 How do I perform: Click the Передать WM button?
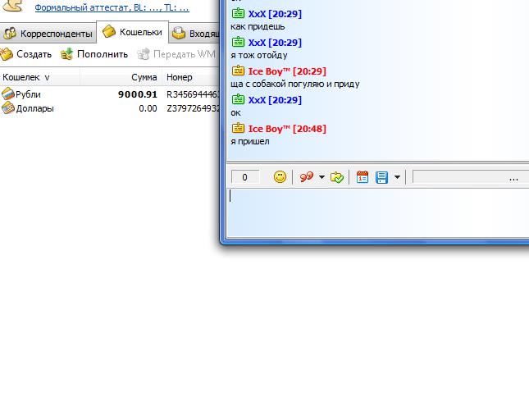(x=176, y=54)
